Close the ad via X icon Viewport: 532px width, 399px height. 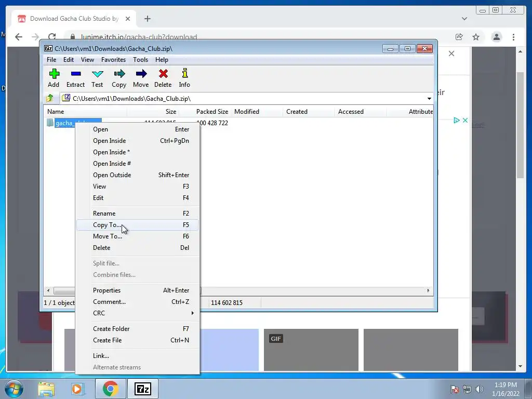[465, 120]
